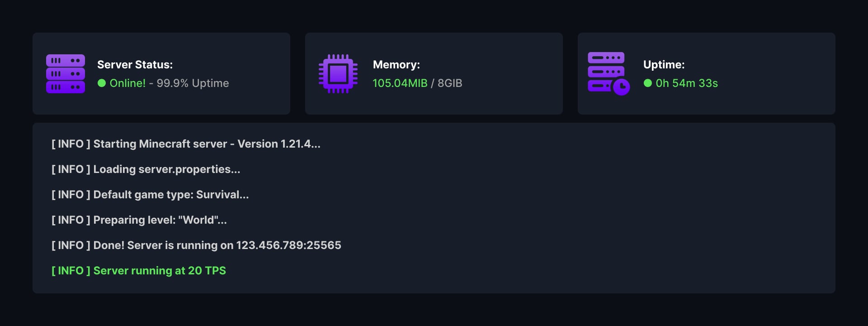Click the purple CPU chip icon
868x326 pixels.
tap(338, 74)
